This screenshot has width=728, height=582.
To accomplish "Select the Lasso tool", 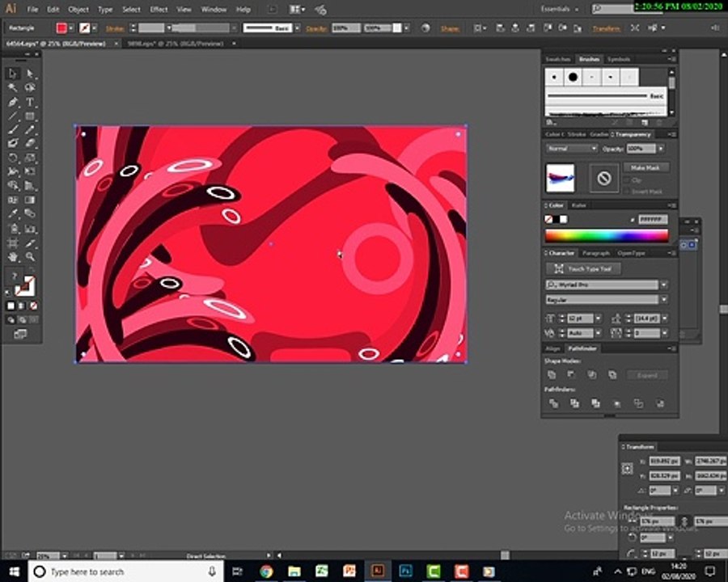I will pyautogui.click(x=30, y=88).
